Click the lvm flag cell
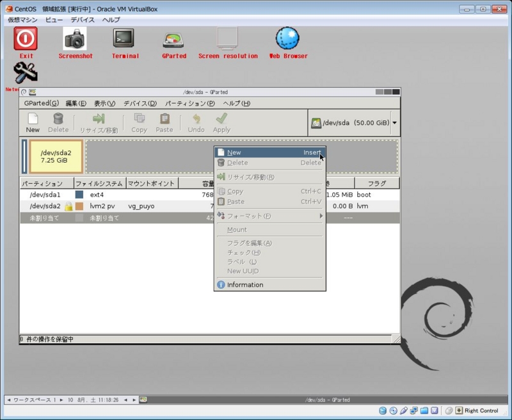 click(362, 206)
